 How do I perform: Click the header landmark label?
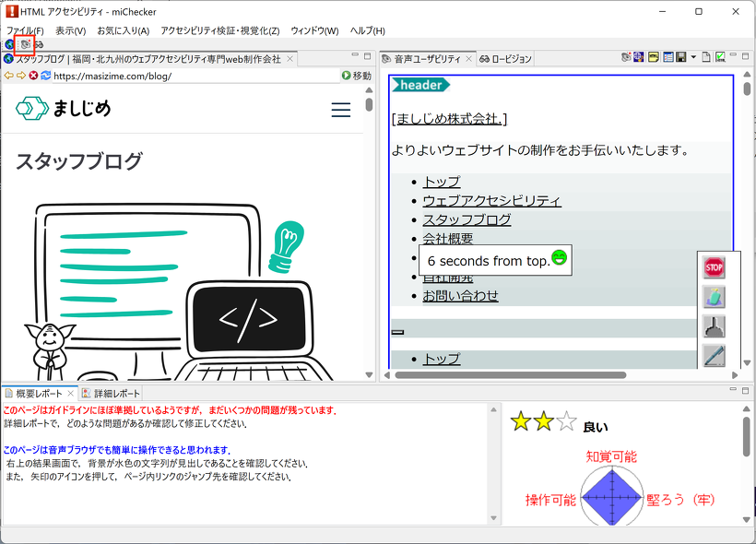[x=420, y=85]
